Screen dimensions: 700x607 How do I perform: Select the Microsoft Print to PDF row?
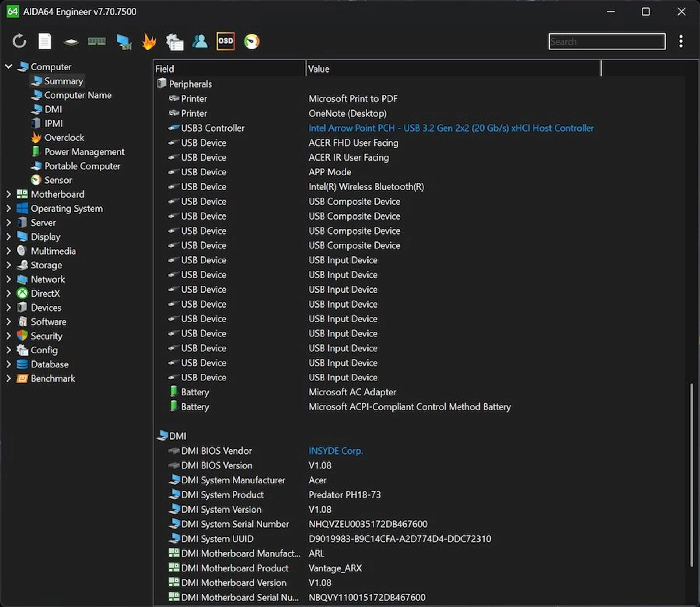(x=419, y=98)
